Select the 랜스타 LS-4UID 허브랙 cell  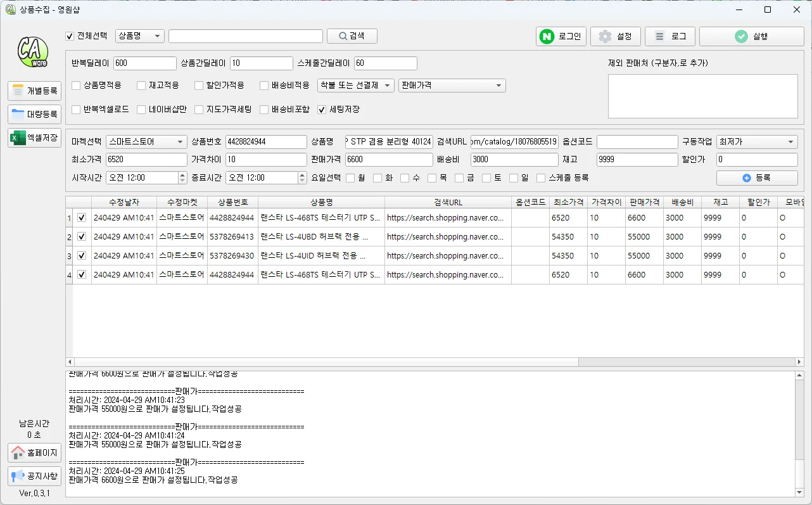[321, 256]
